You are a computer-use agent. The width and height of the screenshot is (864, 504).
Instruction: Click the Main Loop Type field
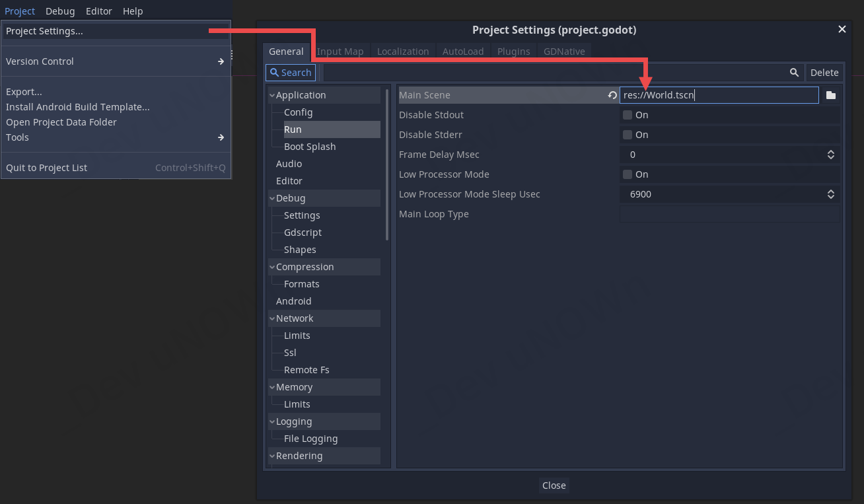coord(730,214)
